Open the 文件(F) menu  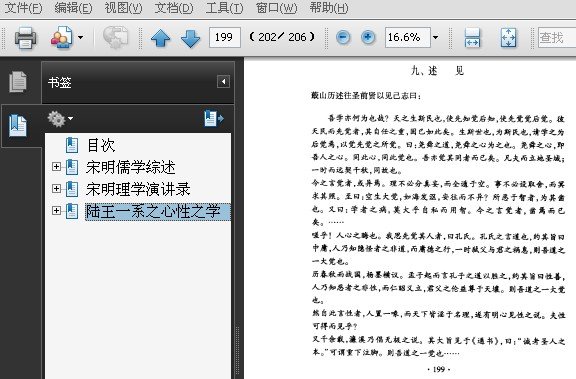pyautogui.click(x=23, y=8)
